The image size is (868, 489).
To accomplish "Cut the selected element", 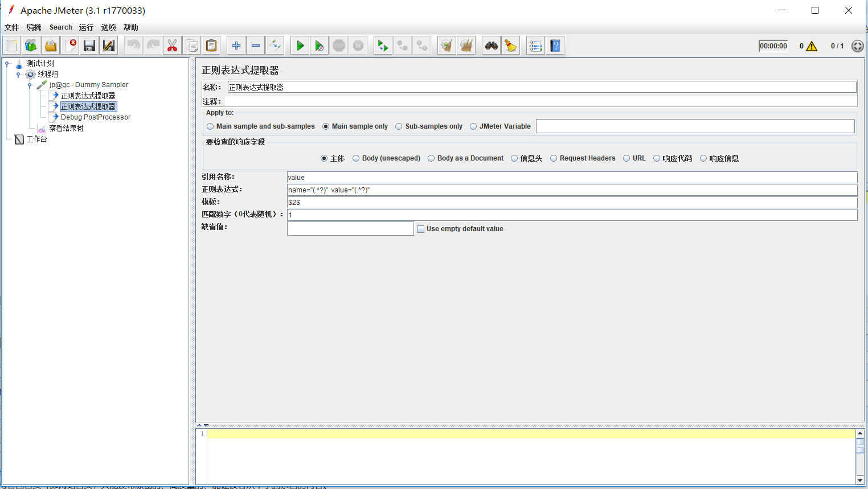I will (172, 46).
